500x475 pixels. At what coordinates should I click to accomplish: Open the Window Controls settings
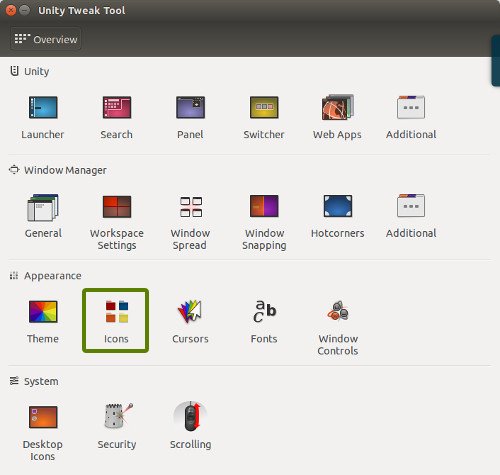point(338,311)
